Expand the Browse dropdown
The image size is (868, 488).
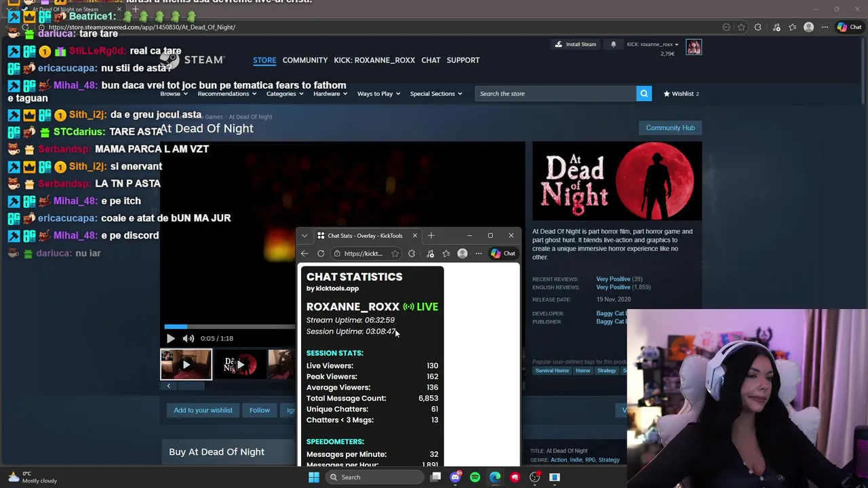[173, 94]
